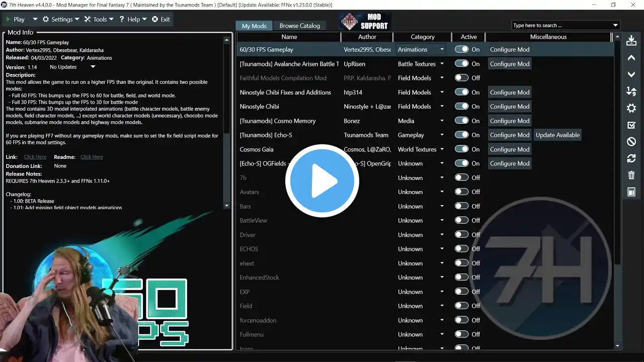Enable the EnhancedStock mod toggle
This screenshot has width=644, height=362.
[461, 277]
